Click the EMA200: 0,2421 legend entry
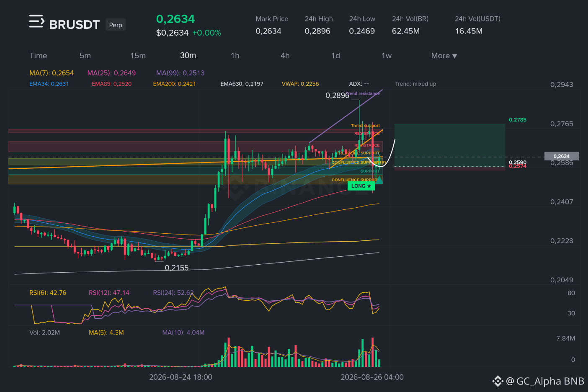 click(174, 84)
